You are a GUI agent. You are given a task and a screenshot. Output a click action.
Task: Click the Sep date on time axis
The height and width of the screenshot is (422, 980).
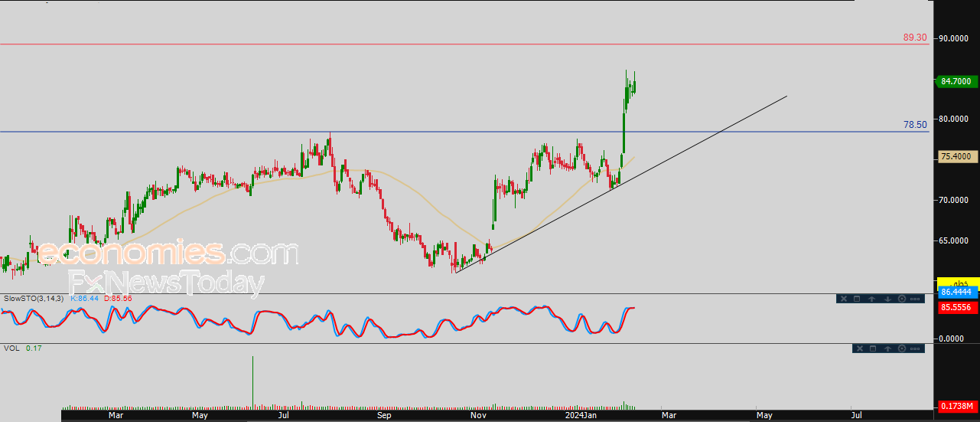click(384, 415)
